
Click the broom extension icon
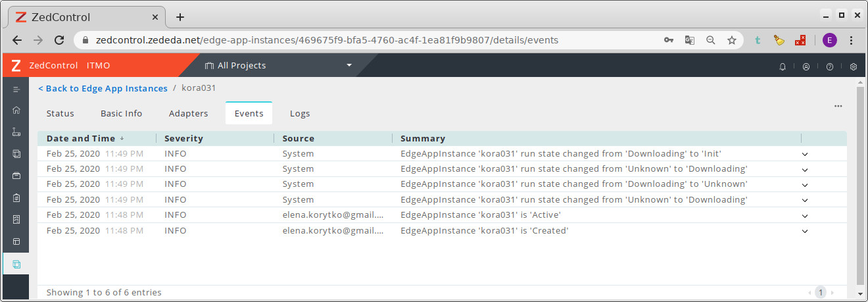pyautogui.click(x=779, y=40)
